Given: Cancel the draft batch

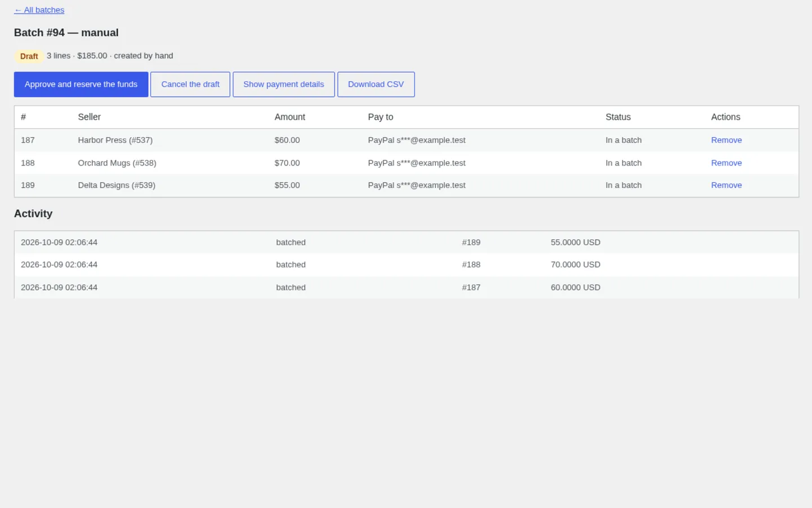Looking at the screenshot, I should pos(190,84).
